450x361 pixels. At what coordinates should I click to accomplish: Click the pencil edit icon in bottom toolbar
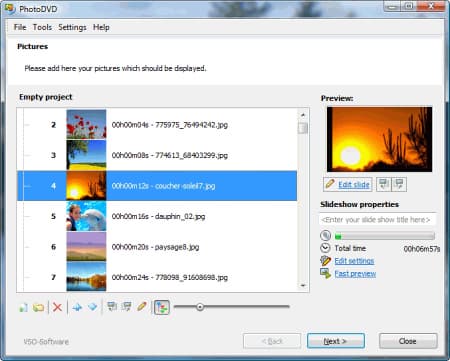click(142, 307)
